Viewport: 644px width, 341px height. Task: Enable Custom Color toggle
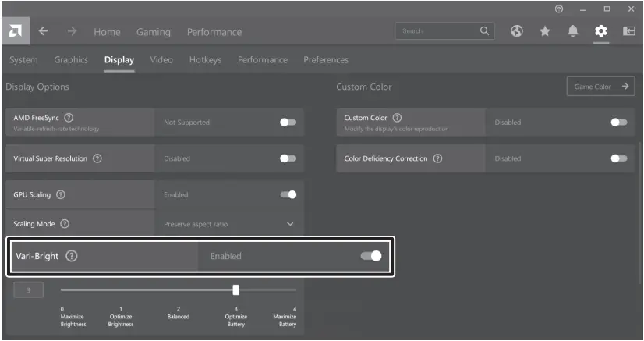coord(618,123)
